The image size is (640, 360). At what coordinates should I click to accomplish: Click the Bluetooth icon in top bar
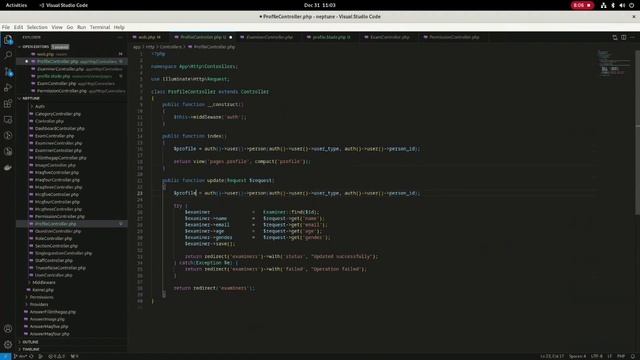click(613, 5)
